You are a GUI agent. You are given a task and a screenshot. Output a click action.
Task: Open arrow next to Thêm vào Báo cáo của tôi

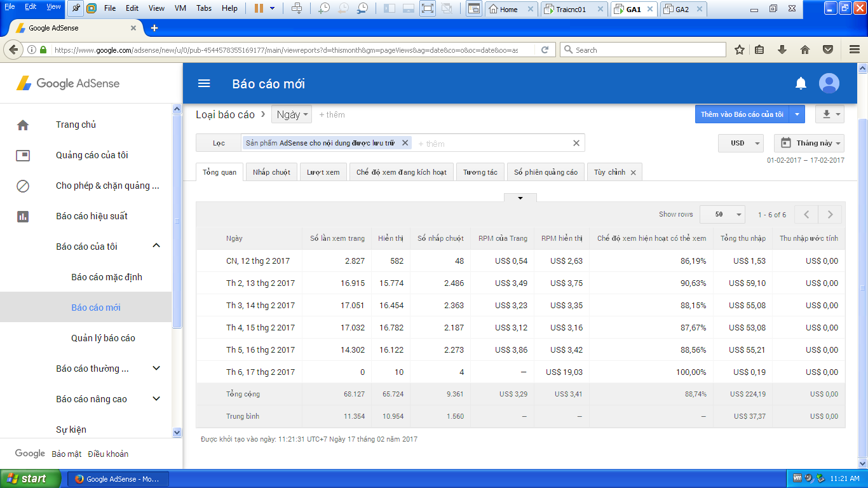pos(797,114)
